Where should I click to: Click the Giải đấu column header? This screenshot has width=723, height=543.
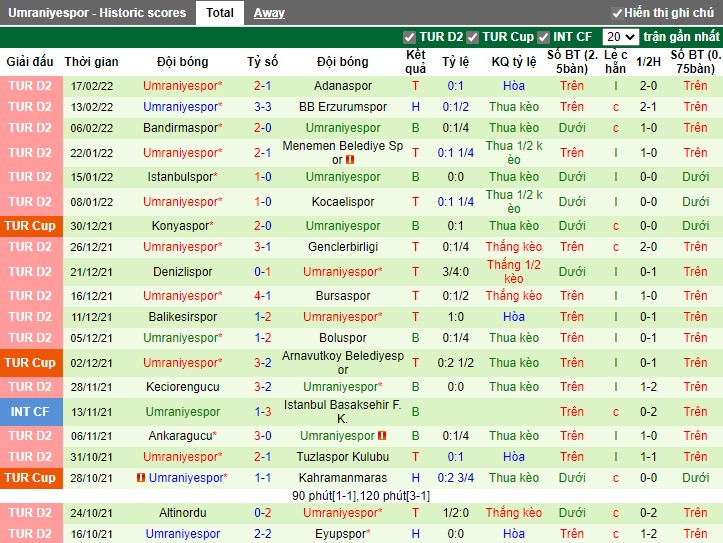tap(30, 62)
